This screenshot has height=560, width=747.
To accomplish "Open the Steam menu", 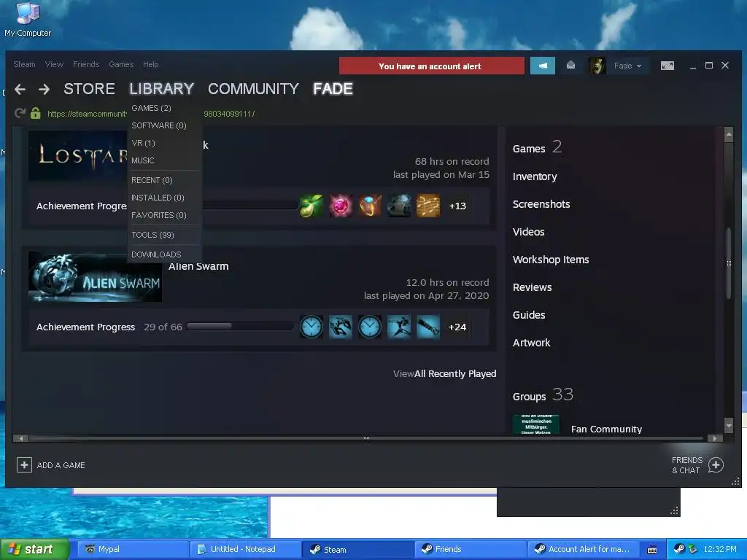I will (24, 64).
